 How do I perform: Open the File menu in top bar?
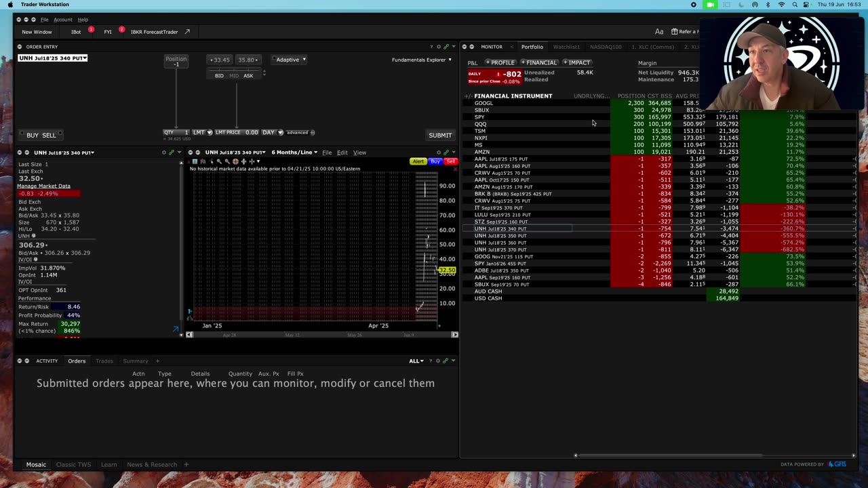point(44,20)
